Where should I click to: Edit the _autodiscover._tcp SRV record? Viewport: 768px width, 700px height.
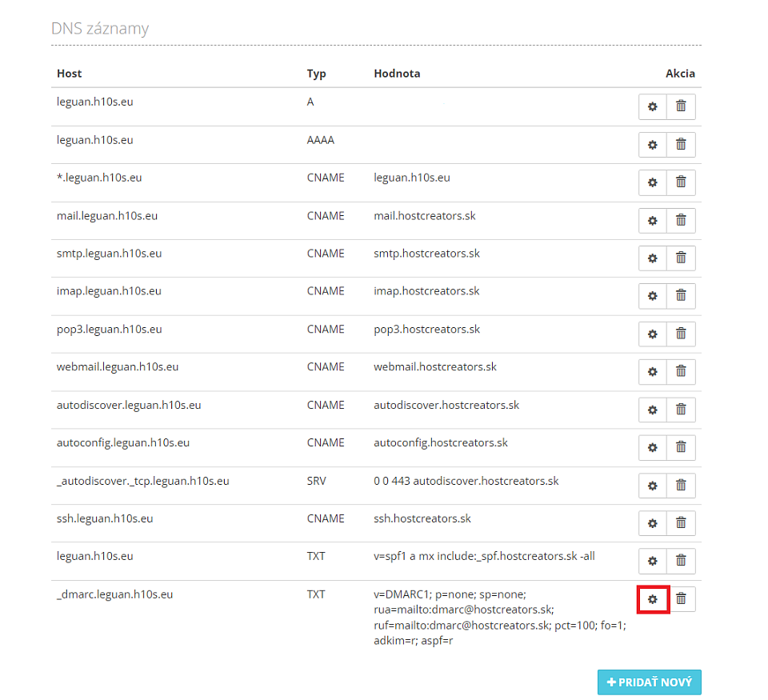pos(653,486)
